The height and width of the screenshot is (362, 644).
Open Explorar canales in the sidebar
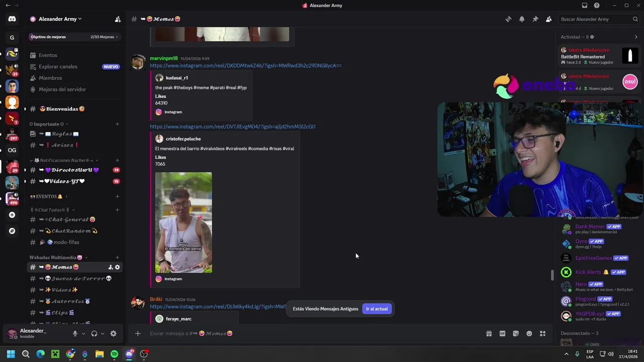74,66
